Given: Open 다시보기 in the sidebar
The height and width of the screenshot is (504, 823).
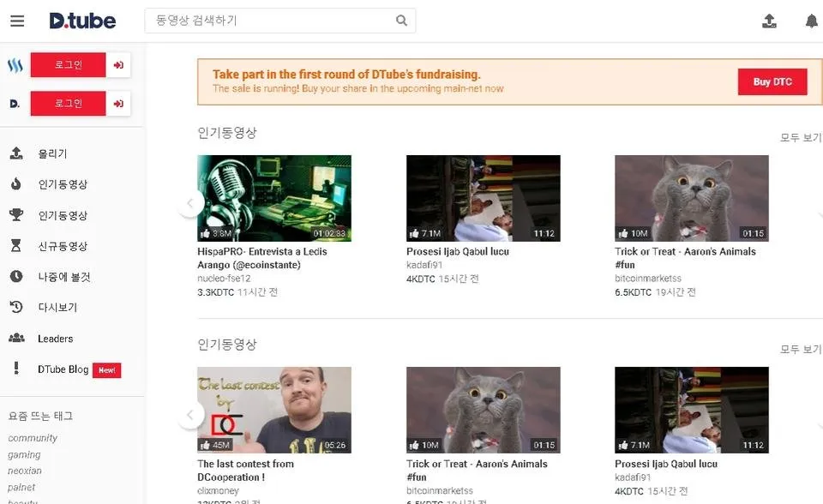Looking at the screenshot, I should 57,308.
